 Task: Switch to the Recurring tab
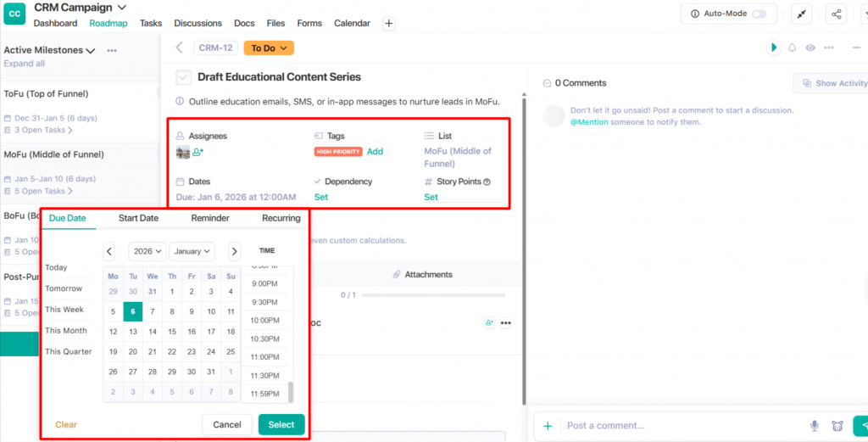(281, 218)
